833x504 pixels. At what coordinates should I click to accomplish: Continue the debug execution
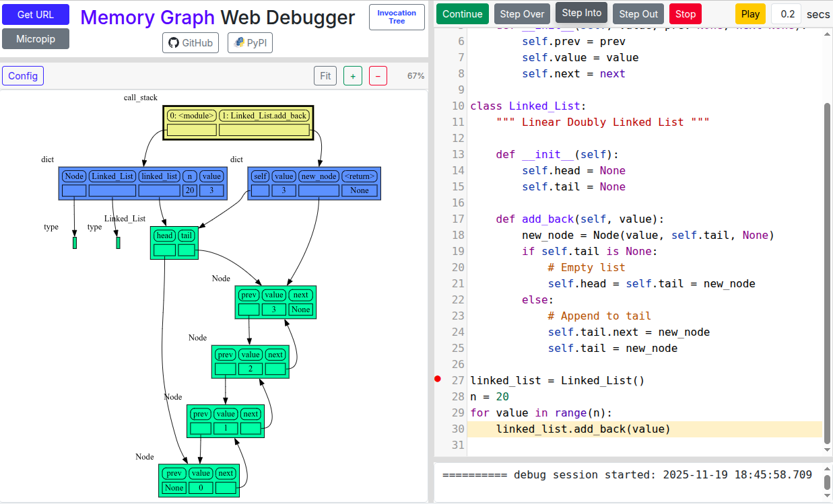462,14
